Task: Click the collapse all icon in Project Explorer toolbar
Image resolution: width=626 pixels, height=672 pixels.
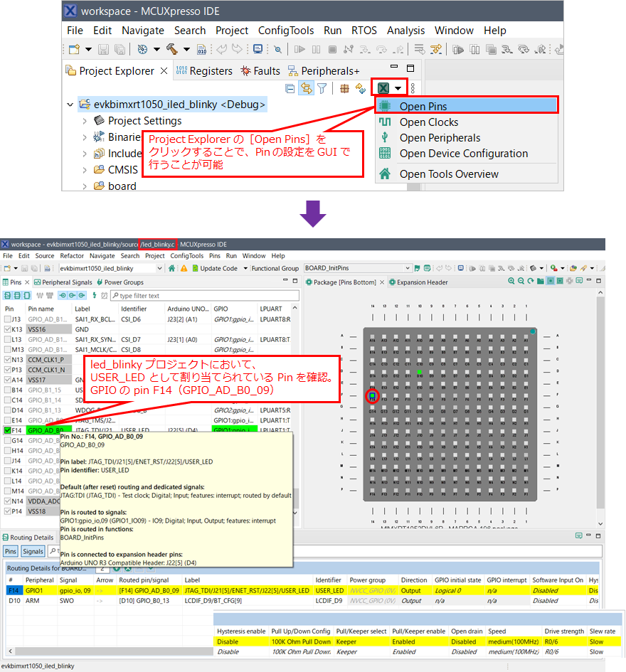Action: point(290,87)
